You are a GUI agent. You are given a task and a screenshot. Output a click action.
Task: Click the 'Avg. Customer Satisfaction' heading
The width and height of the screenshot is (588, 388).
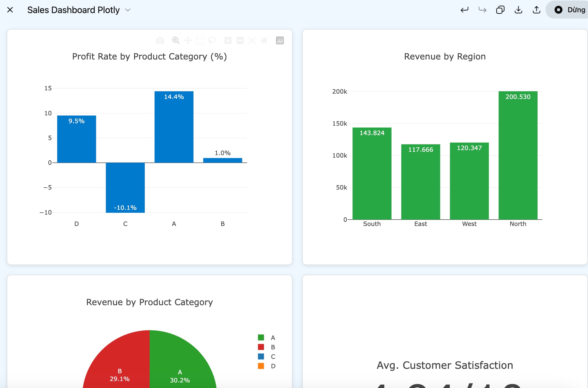pos(445,365)
